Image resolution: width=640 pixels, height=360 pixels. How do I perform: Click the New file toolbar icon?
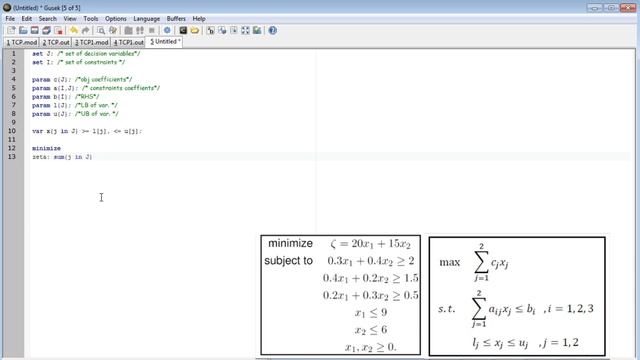click(x=11, y=30)
